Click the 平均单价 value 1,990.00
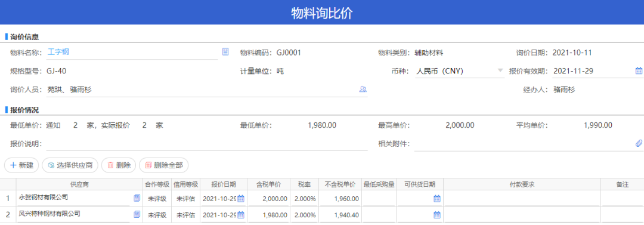 pyautogui.click(x=597, y=125)
